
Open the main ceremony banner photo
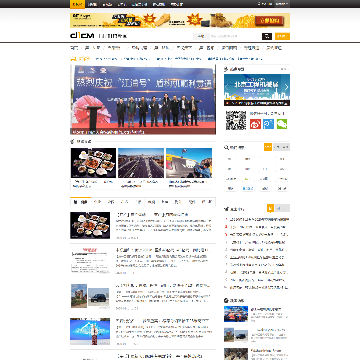click(x=143, y=100)
